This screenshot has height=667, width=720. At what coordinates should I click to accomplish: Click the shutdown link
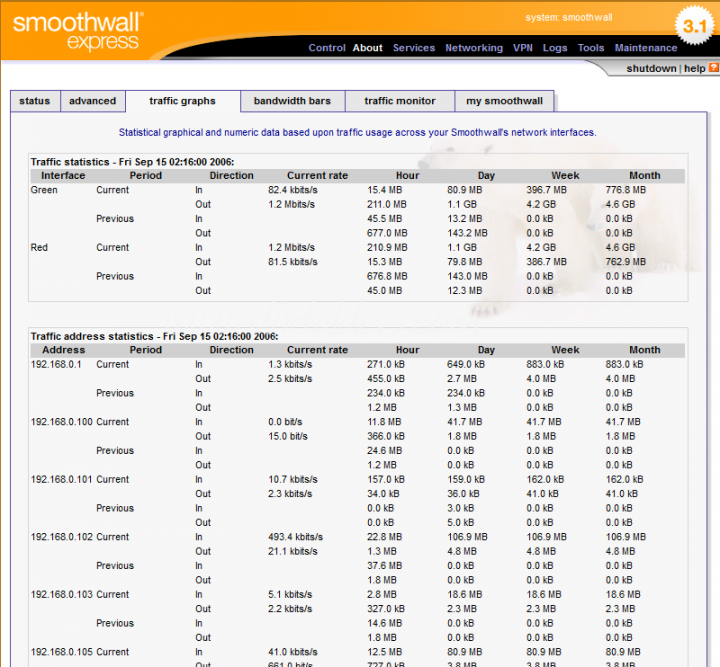pyautogui.click(x=651, y=69)
